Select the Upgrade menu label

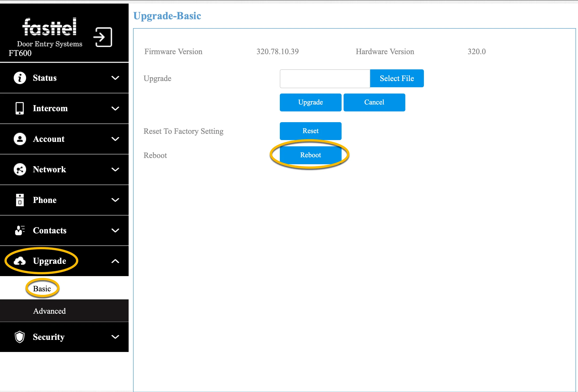point(50,261)
